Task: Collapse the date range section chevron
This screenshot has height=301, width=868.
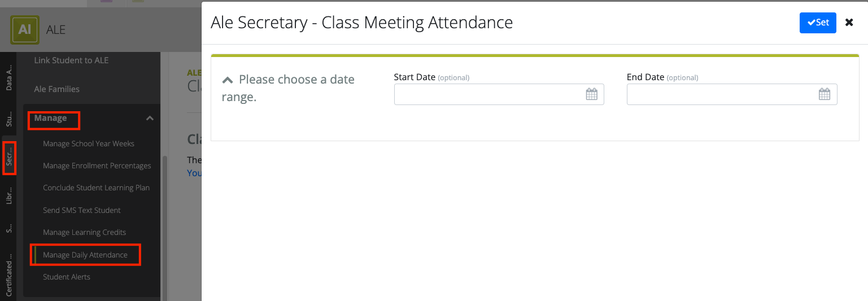Action: (228, 80)
